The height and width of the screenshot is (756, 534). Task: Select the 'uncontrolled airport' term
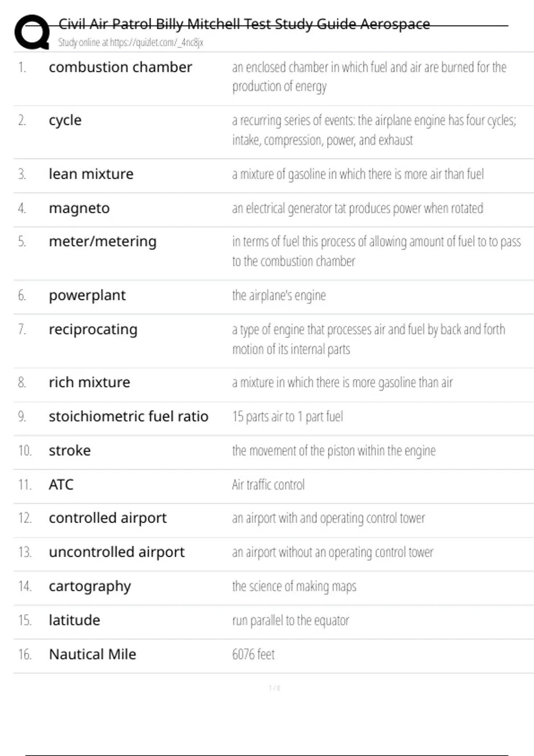pyautogui.click(x=117, y=552)
